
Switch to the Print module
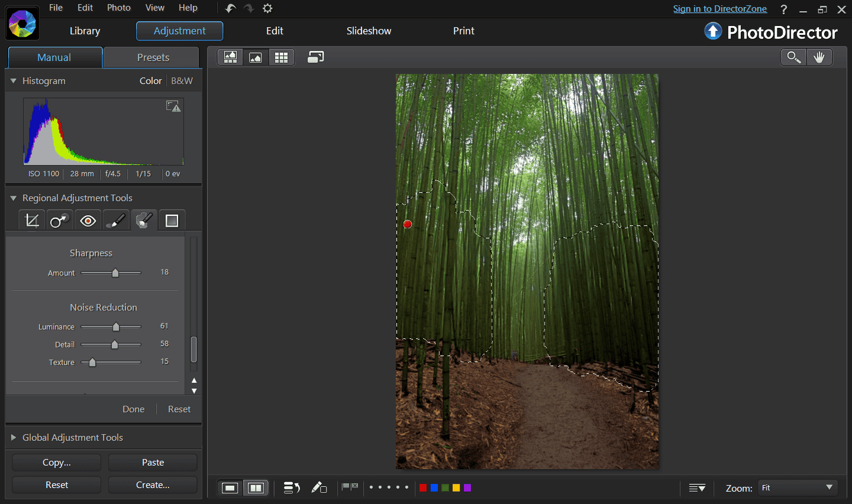click(464, 31)
